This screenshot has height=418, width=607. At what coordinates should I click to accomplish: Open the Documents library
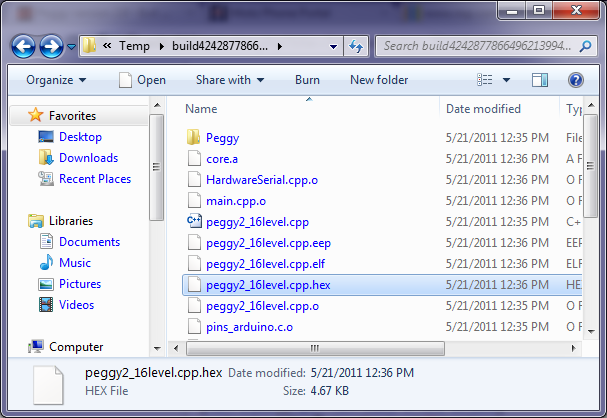click(x=89, y=242)
